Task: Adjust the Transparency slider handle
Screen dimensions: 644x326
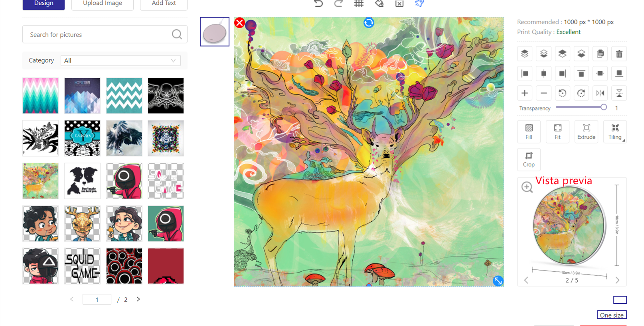Action: (603, 107)
